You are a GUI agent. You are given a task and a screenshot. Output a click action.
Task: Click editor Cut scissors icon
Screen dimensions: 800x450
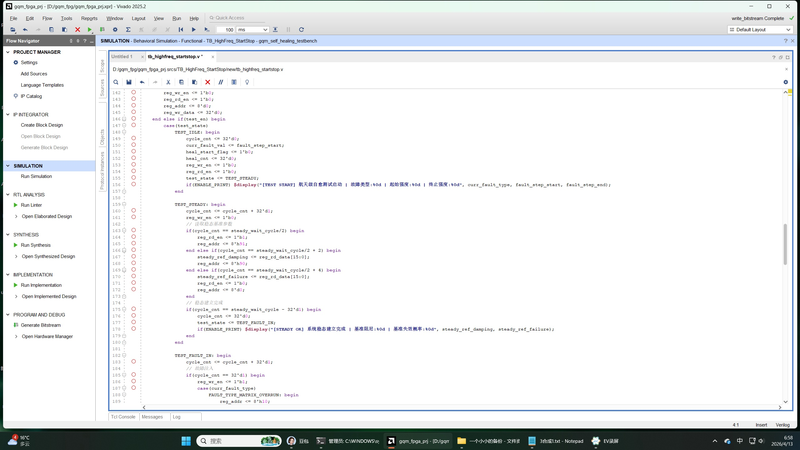168,82
